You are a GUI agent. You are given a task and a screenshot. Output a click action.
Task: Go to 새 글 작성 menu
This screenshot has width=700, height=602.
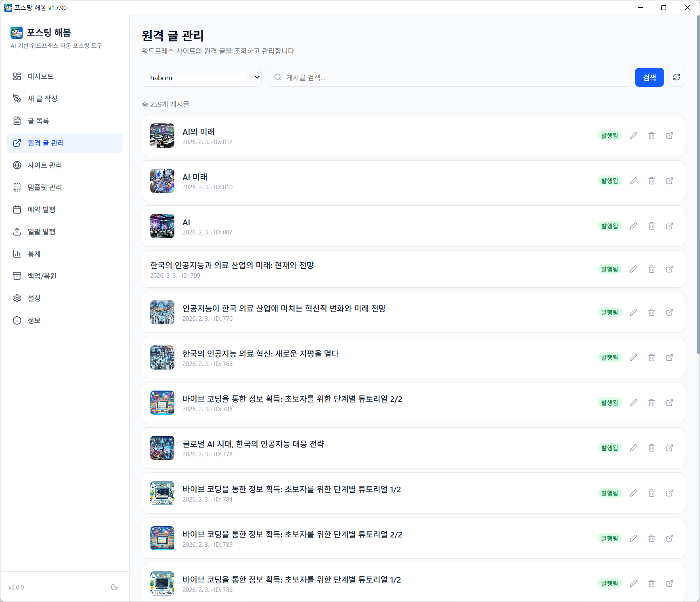[x=42, y=98]
